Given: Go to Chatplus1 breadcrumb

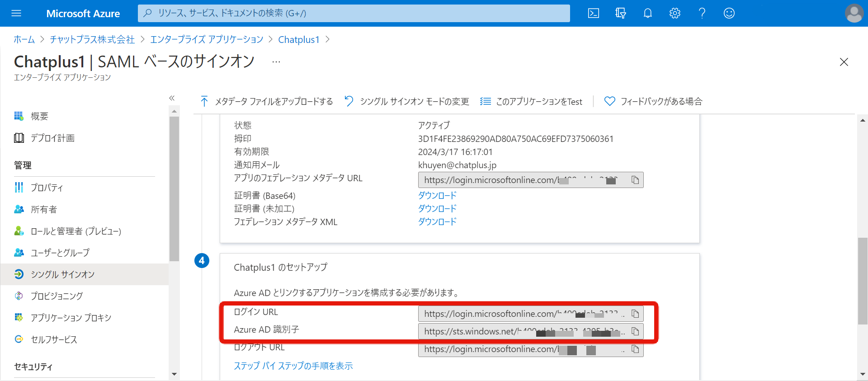Looking at the screenshot, I should click(x=299, y=39).
